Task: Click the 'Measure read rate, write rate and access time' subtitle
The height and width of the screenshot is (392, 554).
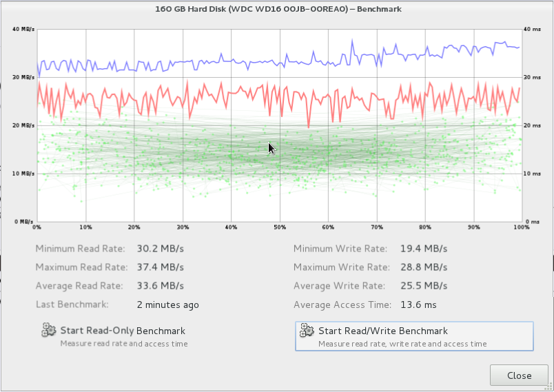Action: coord(402,344)
